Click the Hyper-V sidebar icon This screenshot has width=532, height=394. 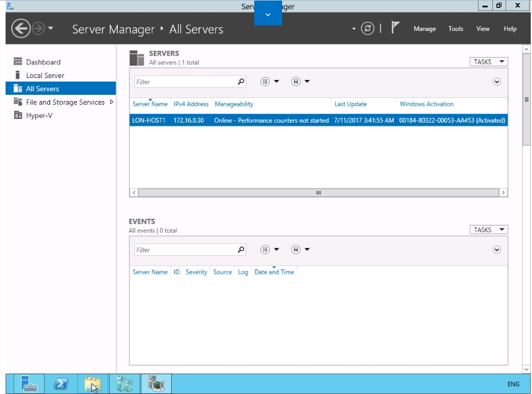17,115
